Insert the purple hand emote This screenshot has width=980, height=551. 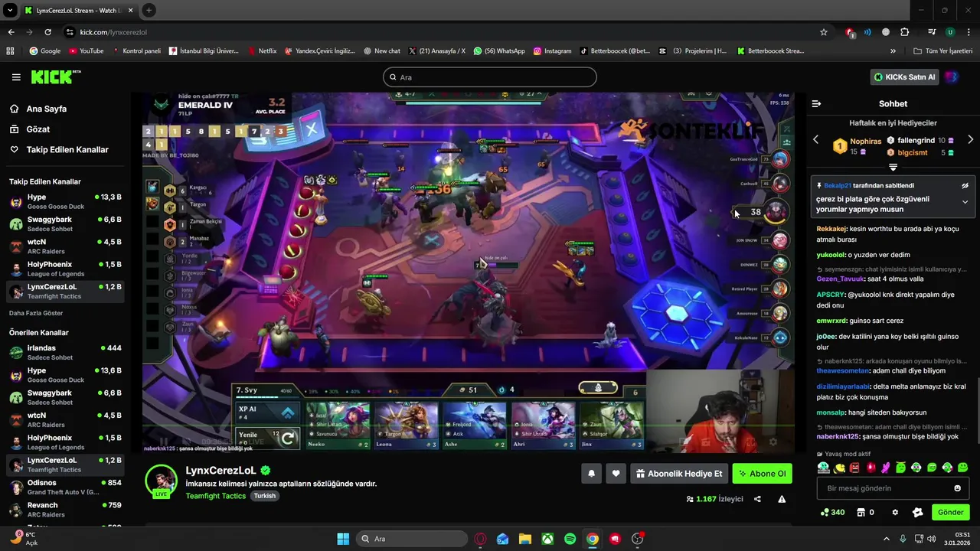(x=886, y=468)
